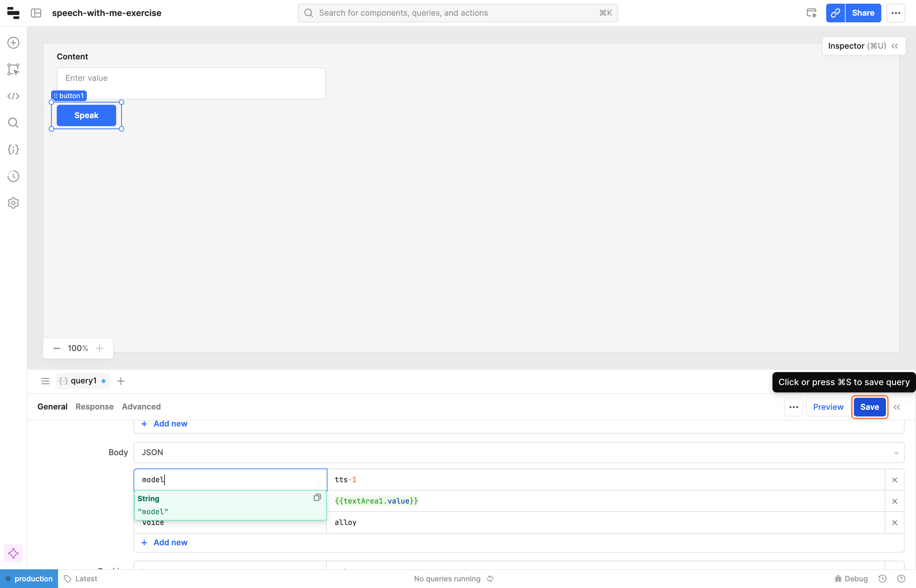The width and height of the screenshot is (916, 588).
Task: Open the Body type JSON dropdown
Action: pyautogui.click(x=518, y=453)
